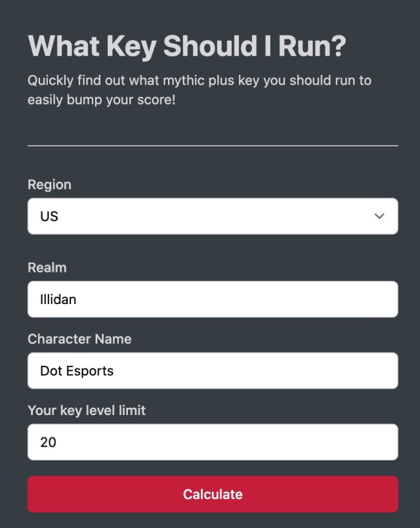Click the Your key level limit label

coord(87,410)
